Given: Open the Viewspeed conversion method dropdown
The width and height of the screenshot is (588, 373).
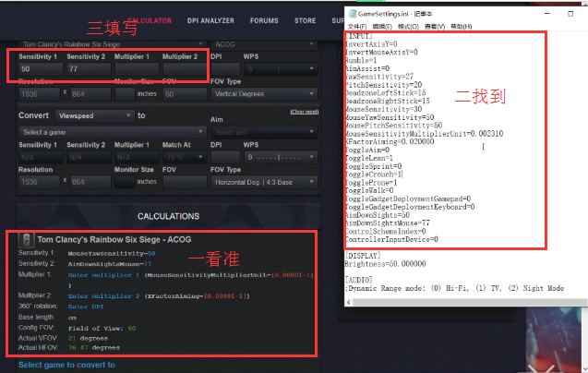Looking at the screenshot, I should tap(94, 115).
